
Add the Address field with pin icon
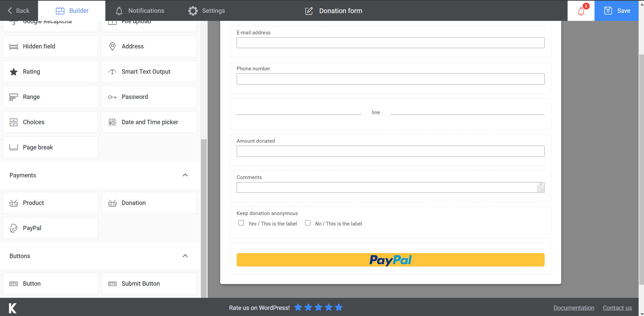point(112,46)
